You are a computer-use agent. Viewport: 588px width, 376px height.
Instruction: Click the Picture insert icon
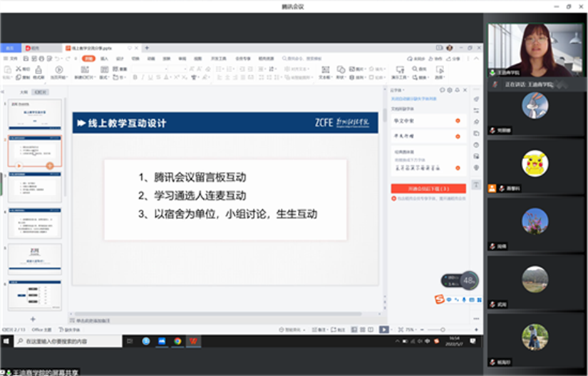click(352, 69)
